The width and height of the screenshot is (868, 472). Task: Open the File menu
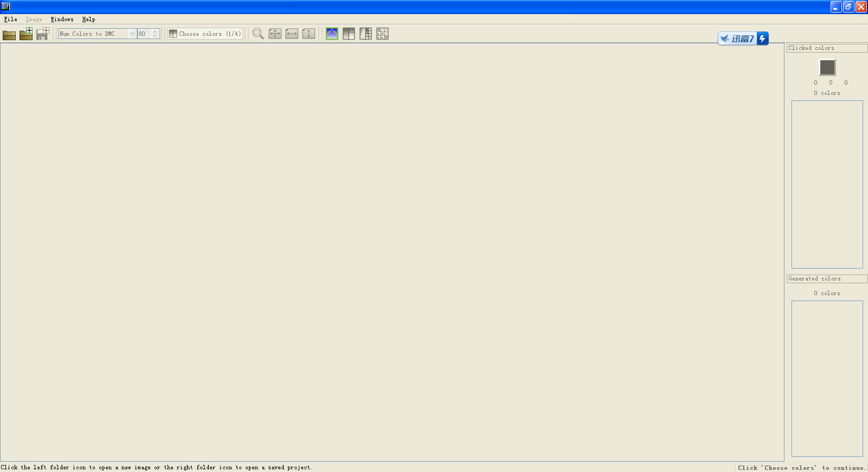point(10,19)
